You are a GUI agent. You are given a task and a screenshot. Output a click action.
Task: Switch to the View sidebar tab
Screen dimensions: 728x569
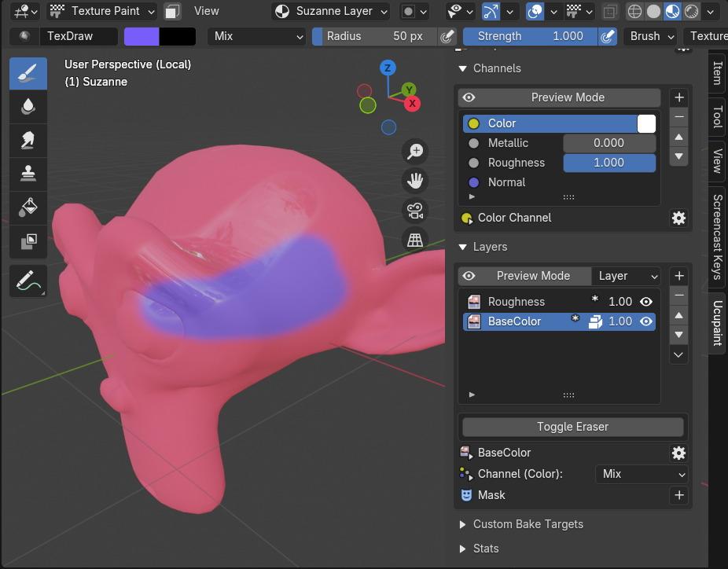click(717, 161)
